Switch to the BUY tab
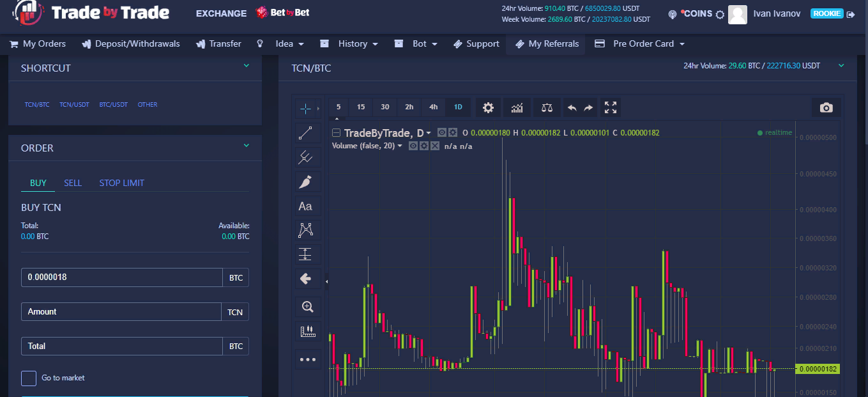The image size is (868, 397). (x=38, y=183)
